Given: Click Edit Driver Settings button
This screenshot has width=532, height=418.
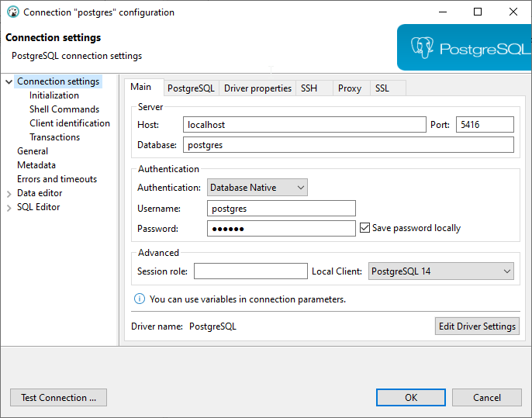Looking at the screenshot, I should pyautogui.click(x=477, y=326).
